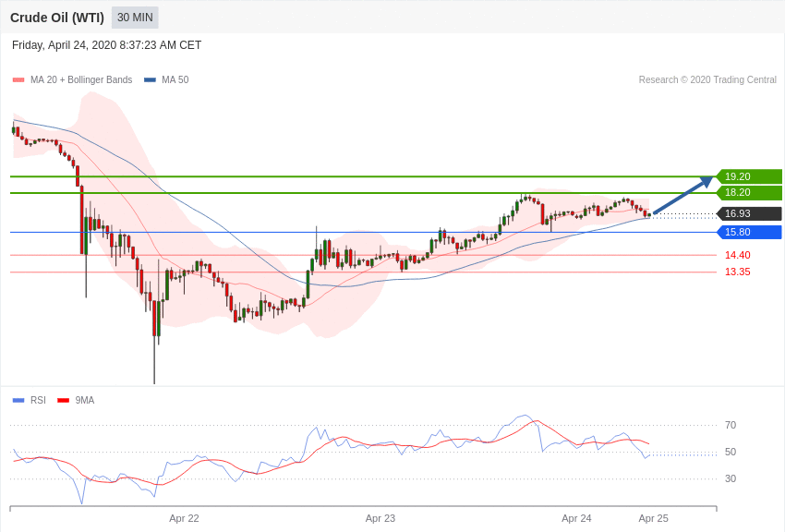Click the 15.80 pivot price tag
785x532 pixels.
coord(749,232)
